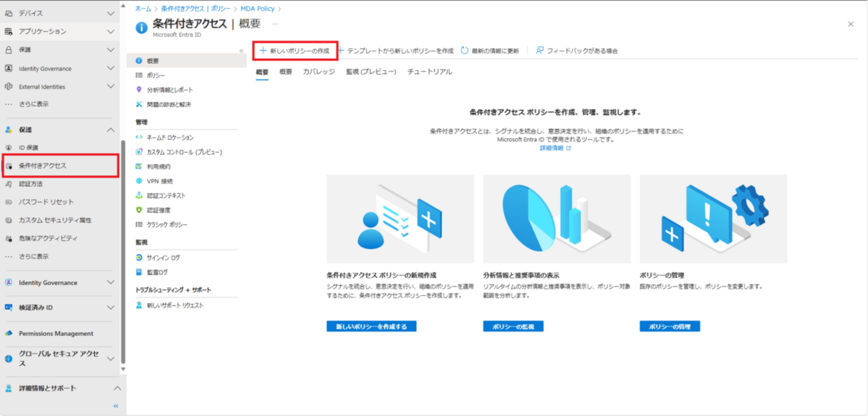The height and width of the screenshot is (416, 868).
Task: Open 認証方法 from the left menu
Action: [x=31, y=184]
